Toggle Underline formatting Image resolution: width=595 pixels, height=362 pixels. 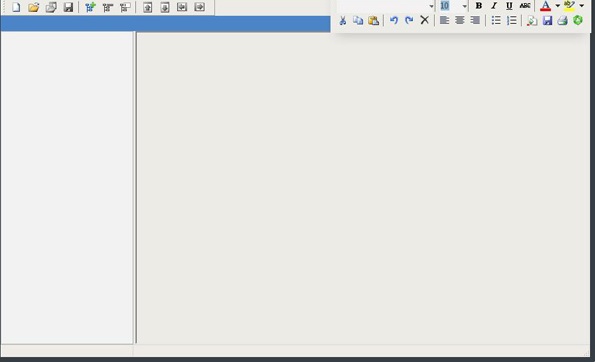pyautogui.click(x=509, y=6)
